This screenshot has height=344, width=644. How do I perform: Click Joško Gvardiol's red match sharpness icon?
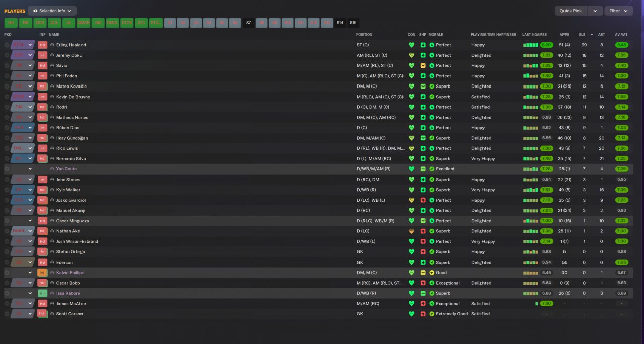coord(423,200)
